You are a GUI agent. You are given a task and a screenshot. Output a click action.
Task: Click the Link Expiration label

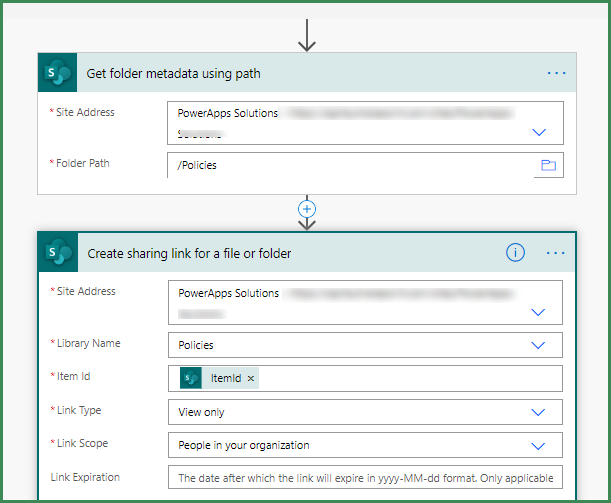point(85,477)
